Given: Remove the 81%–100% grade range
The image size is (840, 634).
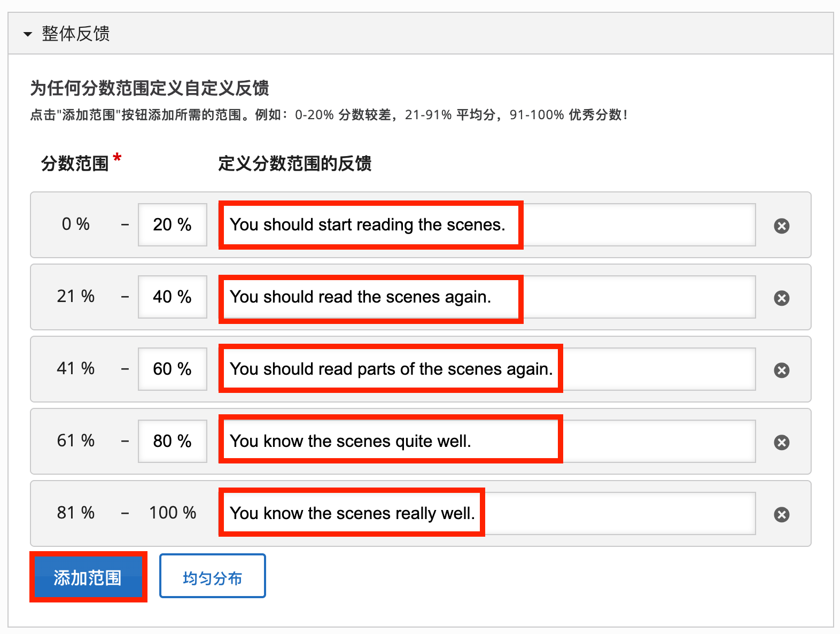Looking at the screenshot, I should tap(782, 514).
